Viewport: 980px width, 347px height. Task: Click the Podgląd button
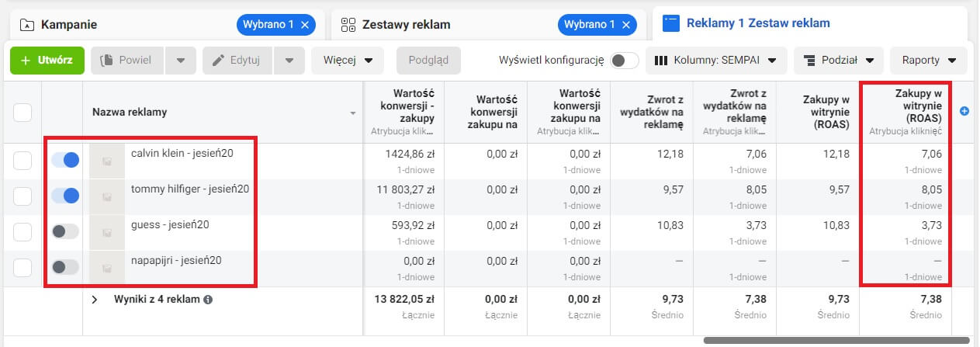click(x=428, y=60)
